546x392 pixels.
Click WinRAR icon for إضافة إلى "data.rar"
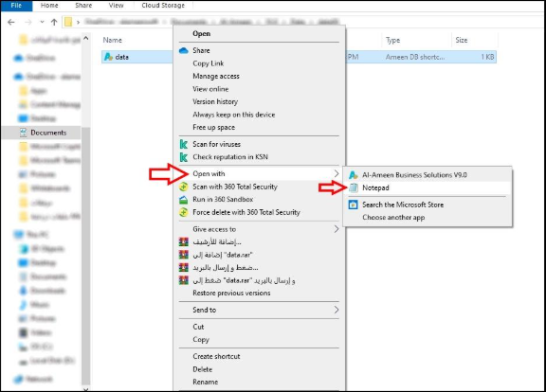coord(184,255)
